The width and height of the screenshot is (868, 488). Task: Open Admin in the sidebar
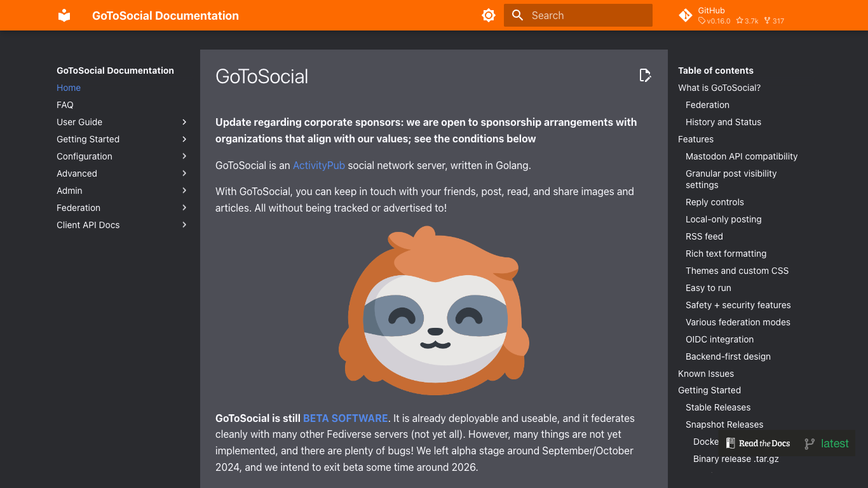[69, 191]
